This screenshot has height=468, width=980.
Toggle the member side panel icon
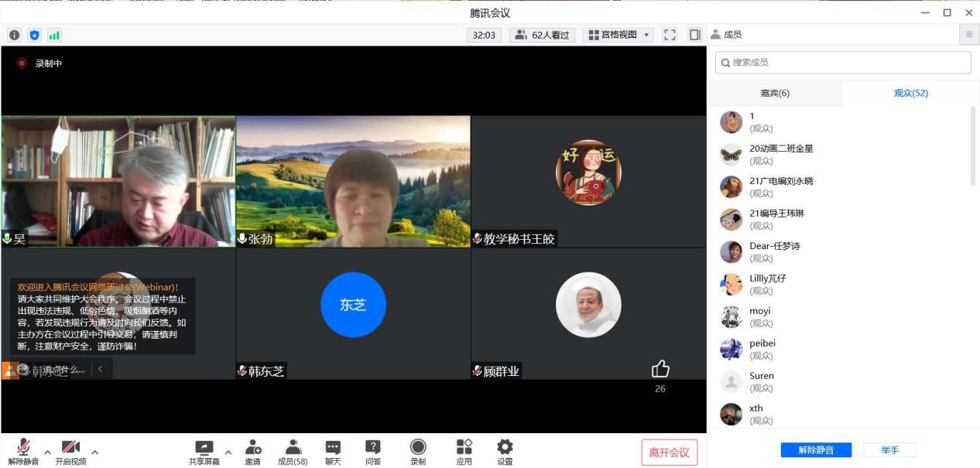(x=694, y=35)
